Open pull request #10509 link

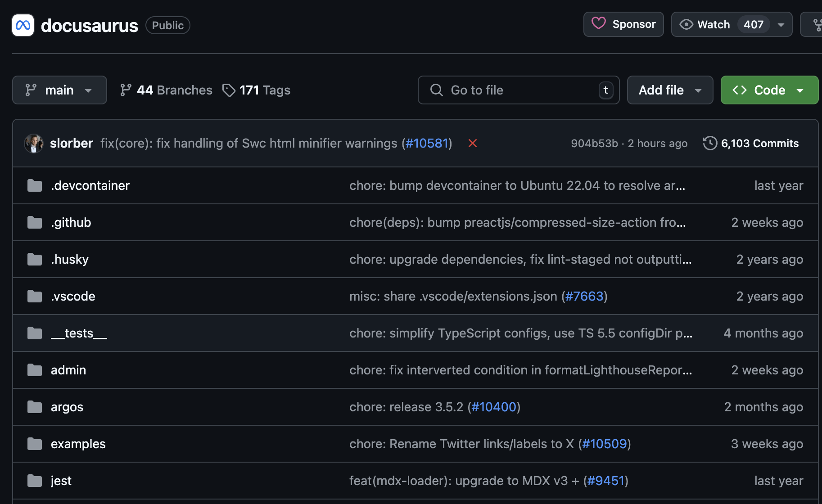click(x=605, y=444)
